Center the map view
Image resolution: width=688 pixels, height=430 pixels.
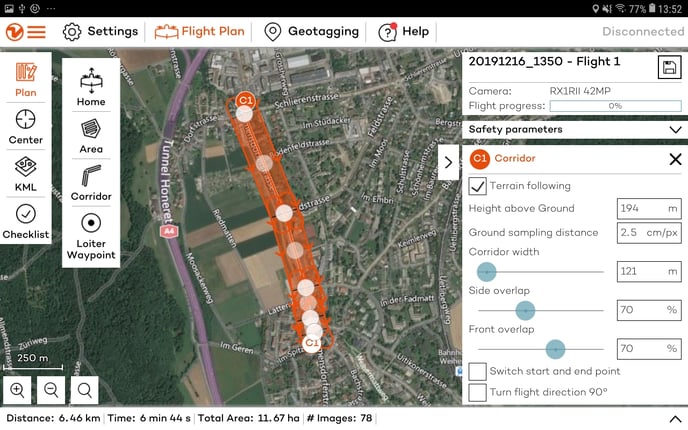26,126
